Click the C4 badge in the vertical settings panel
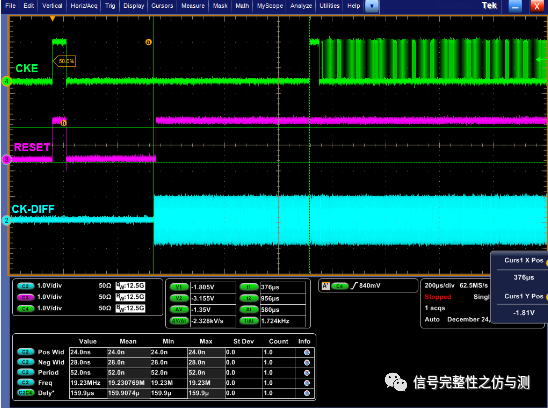548x408 pixels. pos(26,308)
